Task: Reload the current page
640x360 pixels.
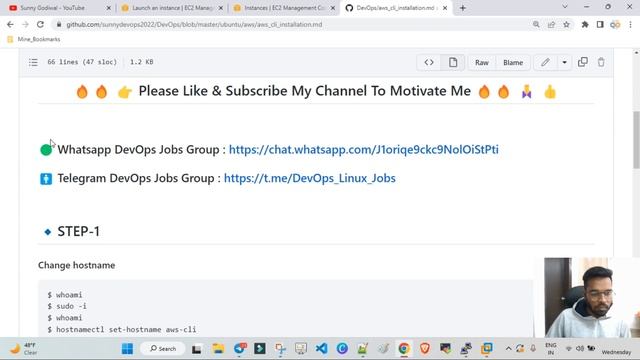Action: coord(40,24)
